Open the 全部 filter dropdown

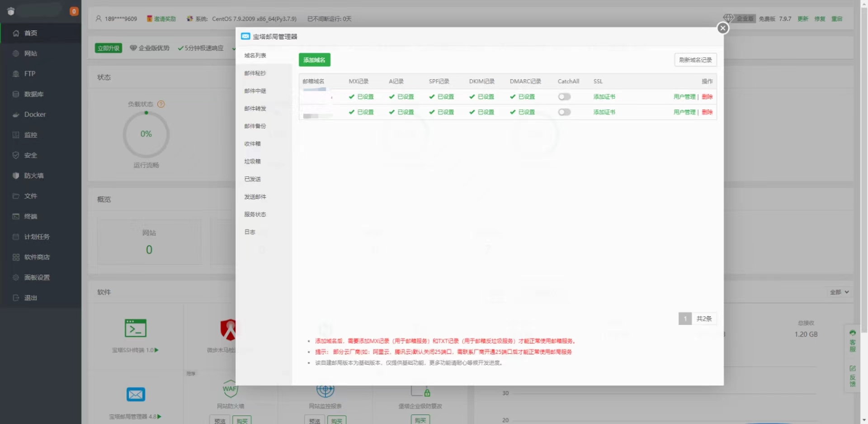(840, 292)
